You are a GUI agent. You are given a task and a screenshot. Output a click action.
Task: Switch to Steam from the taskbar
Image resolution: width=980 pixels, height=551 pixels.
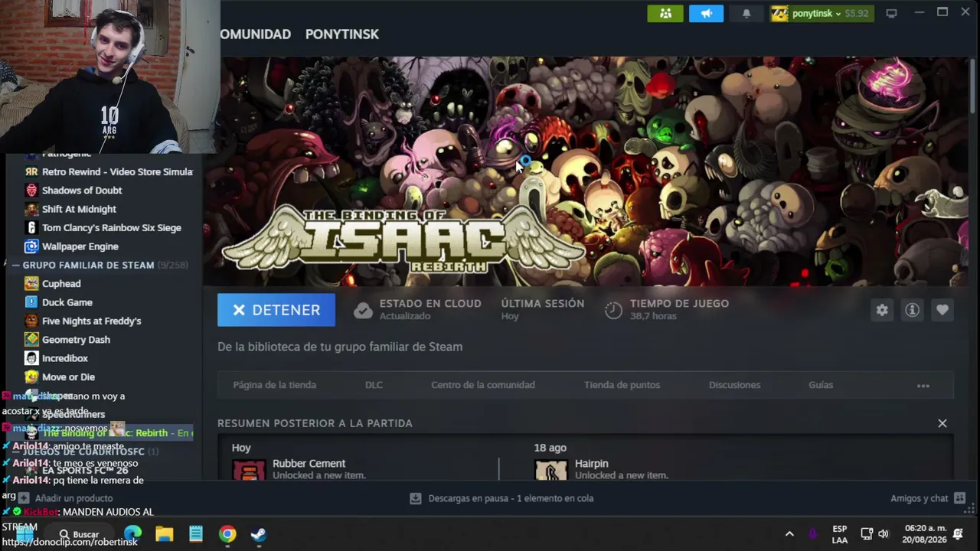click(x=259, y=533)
